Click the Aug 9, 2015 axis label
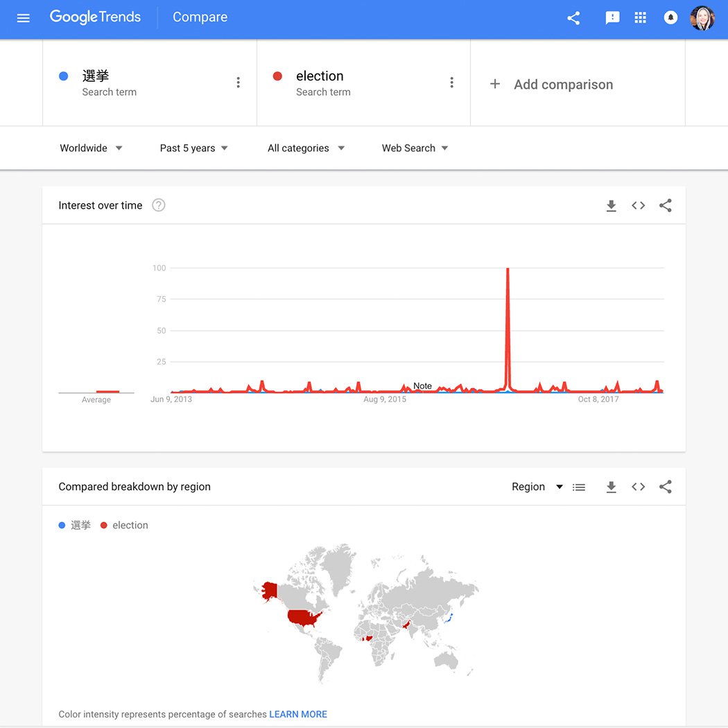 coord(384,399)
